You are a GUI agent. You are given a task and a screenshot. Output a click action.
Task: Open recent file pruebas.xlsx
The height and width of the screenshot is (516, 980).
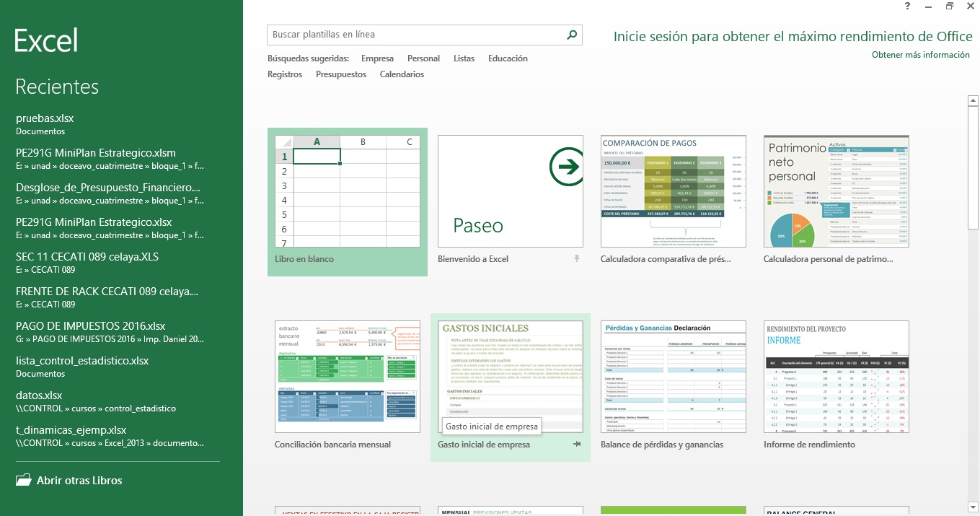(x=45, y=118)
